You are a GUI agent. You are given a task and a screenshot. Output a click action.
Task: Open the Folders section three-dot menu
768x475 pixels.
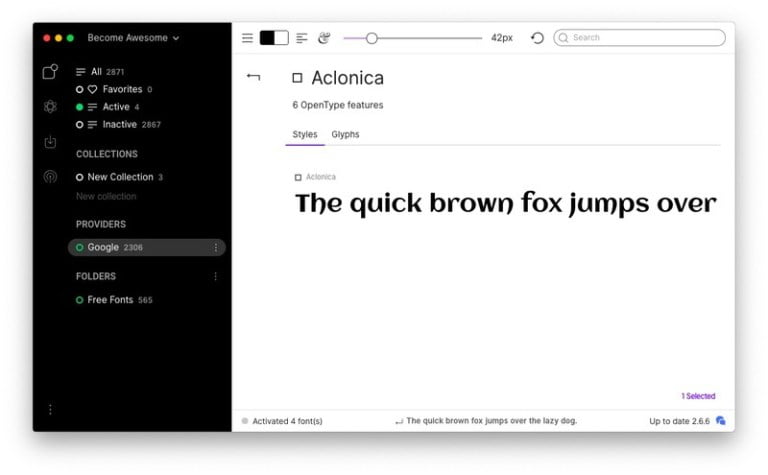[216, 276]
